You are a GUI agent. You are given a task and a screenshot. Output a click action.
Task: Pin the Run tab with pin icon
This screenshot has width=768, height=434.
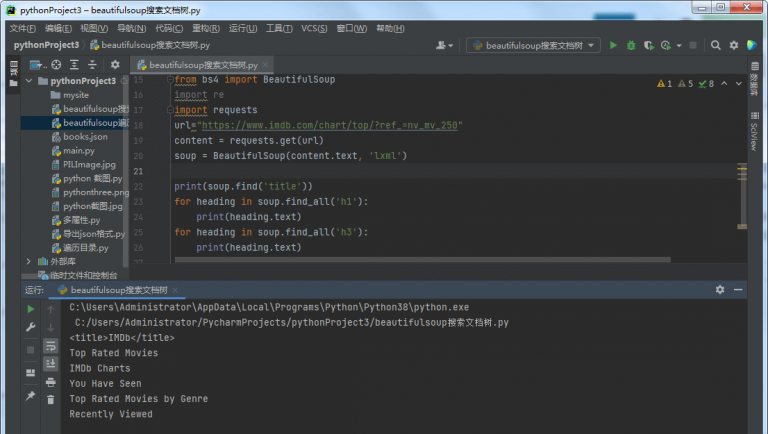[x=30, y=396]
